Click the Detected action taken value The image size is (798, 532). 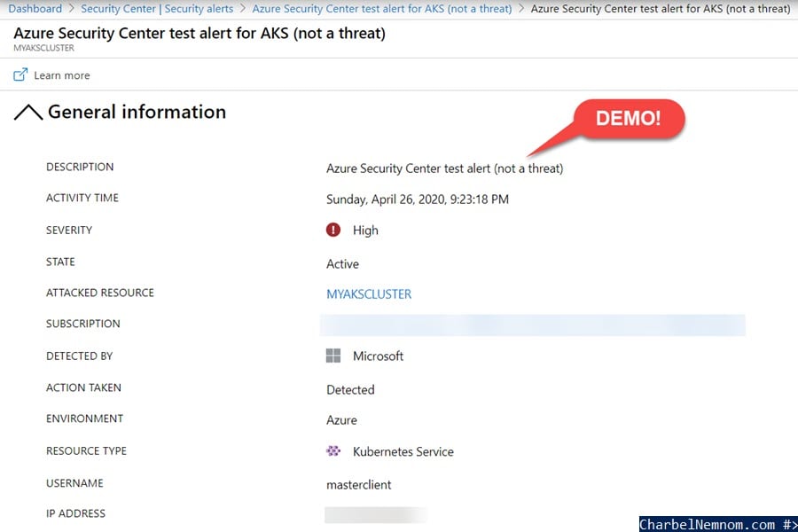coord(350,389)
